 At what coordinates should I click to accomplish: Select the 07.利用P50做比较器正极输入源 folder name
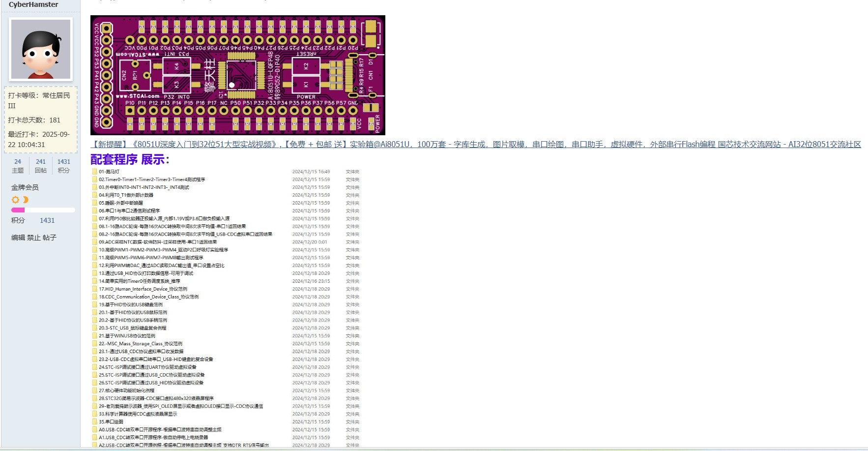pyautogui.click(x=164, y=219)
